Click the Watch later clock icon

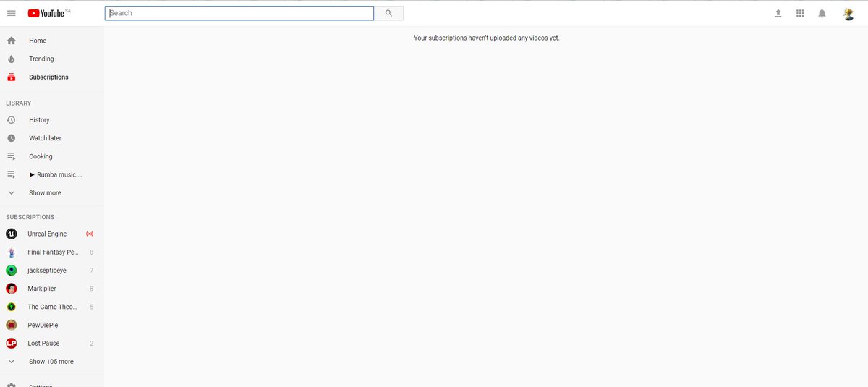coord(12,138)
